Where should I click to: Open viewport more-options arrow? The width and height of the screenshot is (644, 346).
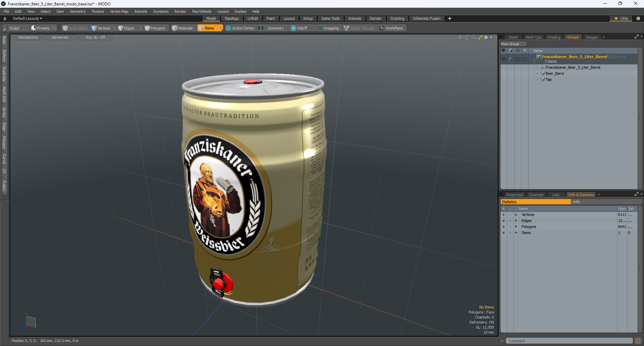[491, 38]
